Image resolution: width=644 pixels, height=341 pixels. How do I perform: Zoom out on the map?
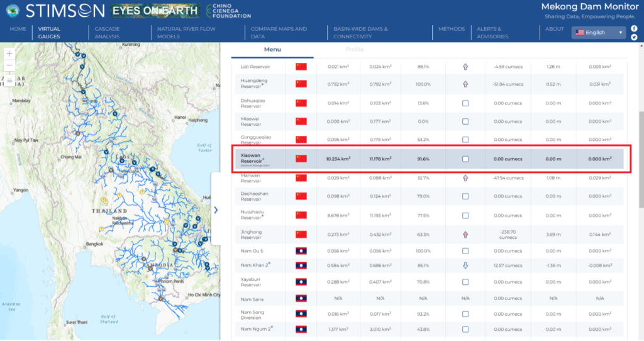pos(9,66)
